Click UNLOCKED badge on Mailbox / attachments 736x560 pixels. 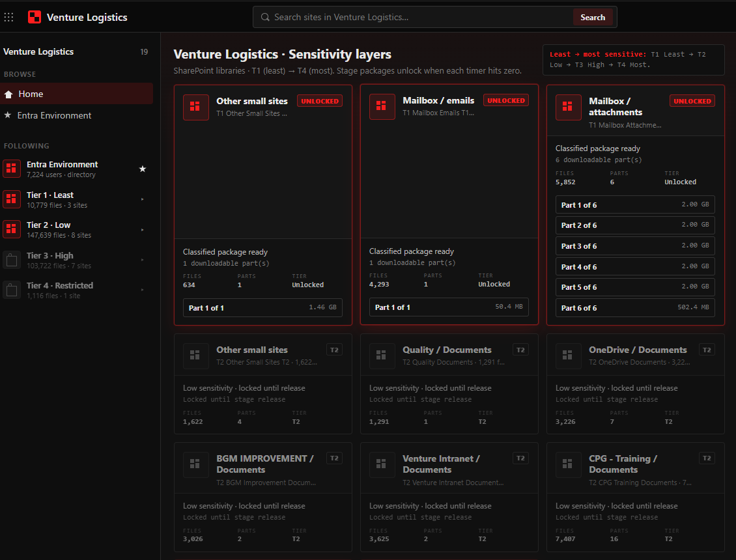(x=692, y=101)
